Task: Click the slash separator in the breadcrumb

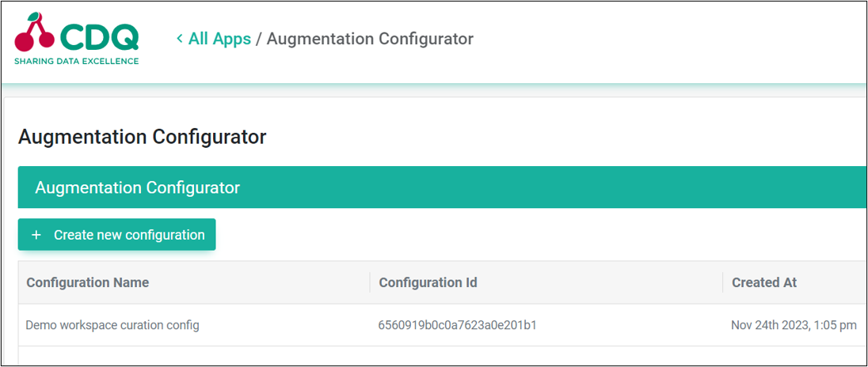Action: 258,40
